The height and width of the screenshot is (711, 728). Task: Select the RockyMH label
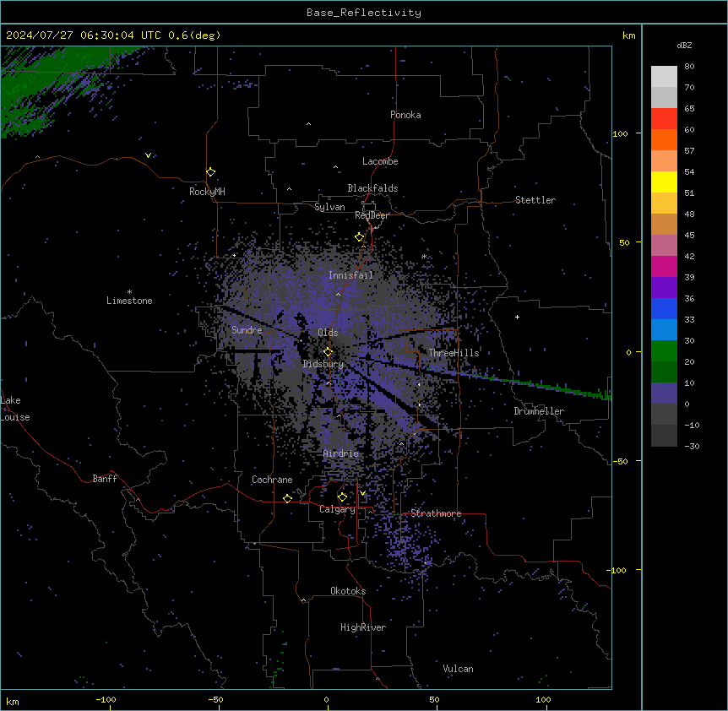pyautogui.click(x=207, y=192)
